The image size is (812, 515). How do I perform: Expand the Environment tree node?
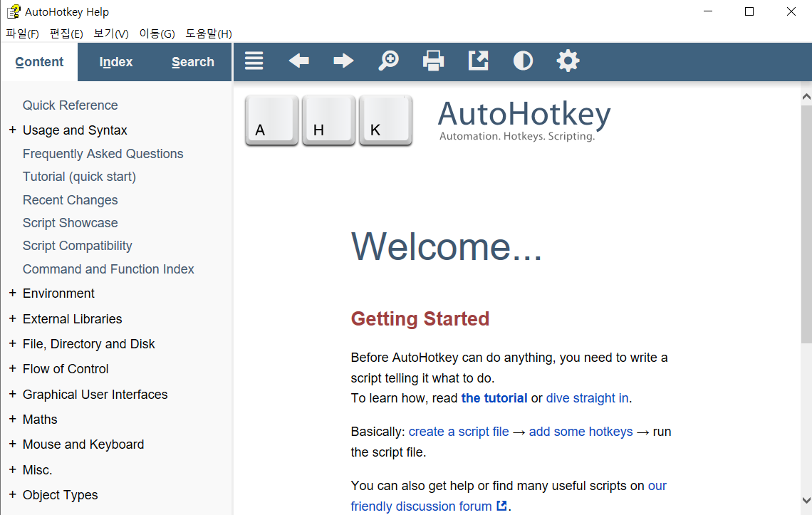coord(12,293)
